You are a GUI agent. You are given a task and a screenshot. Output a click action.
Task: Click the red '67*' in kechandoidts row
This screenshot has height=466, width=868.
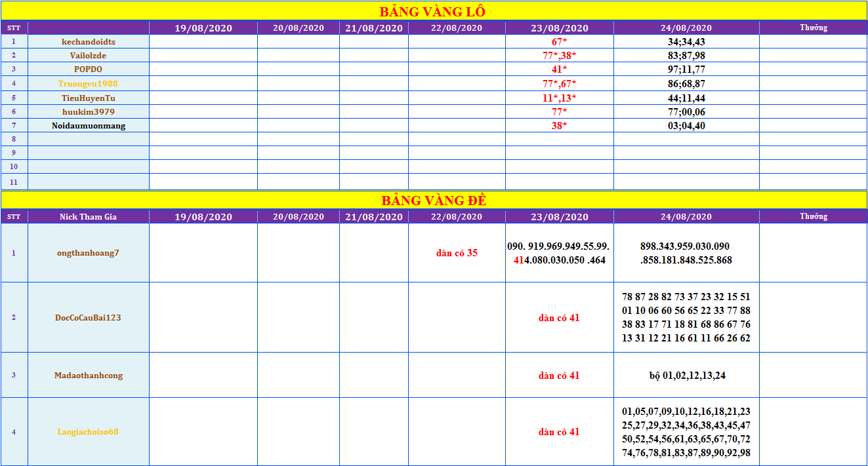(560, 41)
